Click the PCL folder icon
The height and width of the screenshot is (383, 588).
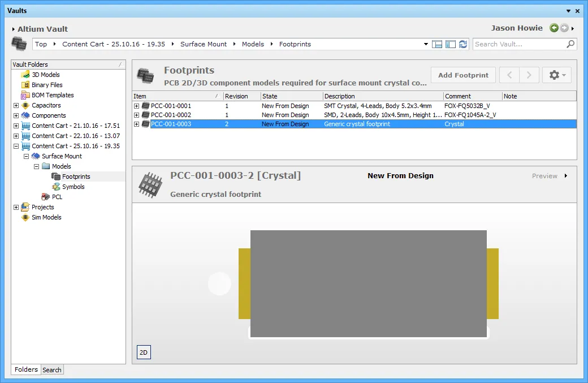[x=46, y=196]
